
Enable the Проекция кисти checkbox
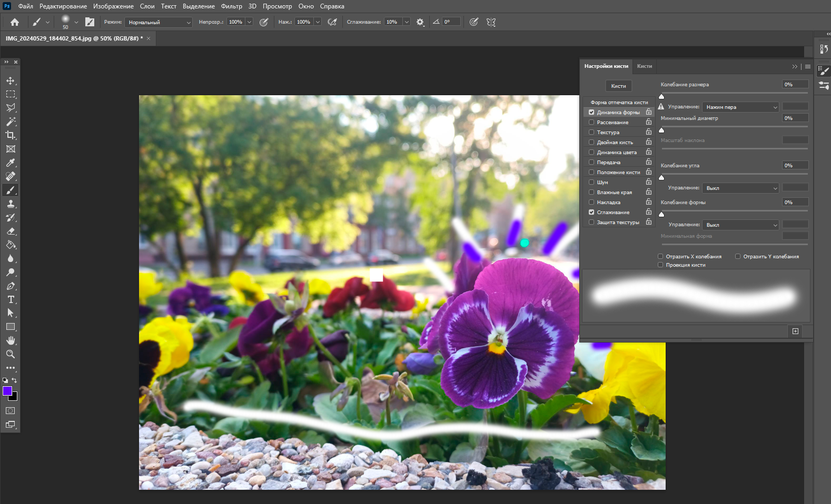(x=660, y=265)
